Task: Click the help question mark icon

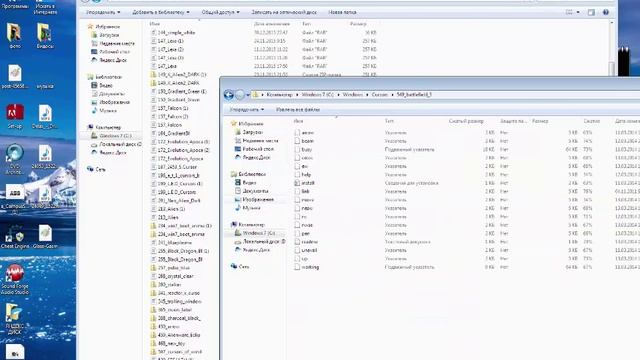Action: point(606,12)
